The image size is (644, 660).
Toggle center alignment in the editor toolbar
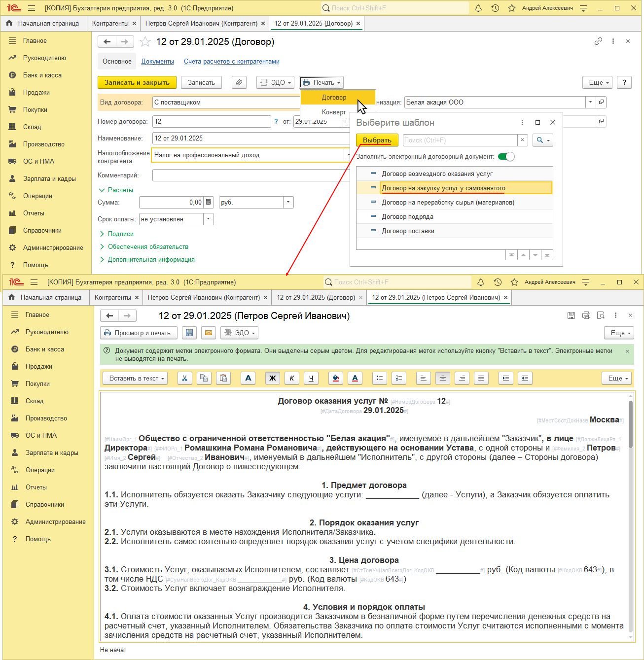442,378
